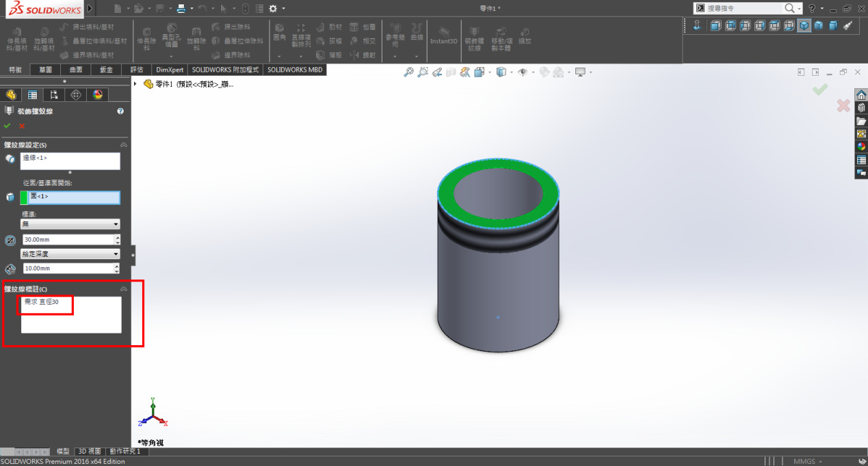Click the cosmetic thread help question mark
Screen dimensions: 868x466
[120, 111]
